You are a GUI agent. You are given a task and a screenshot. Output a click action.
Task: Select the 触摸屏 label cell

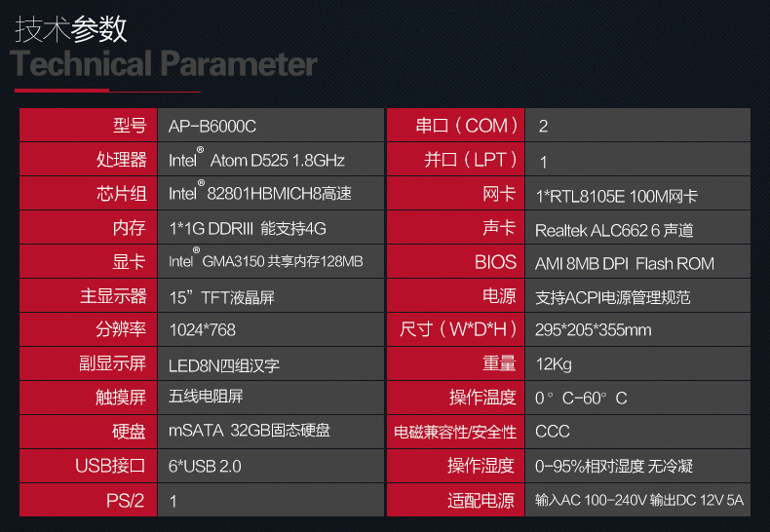click(89, 397)
